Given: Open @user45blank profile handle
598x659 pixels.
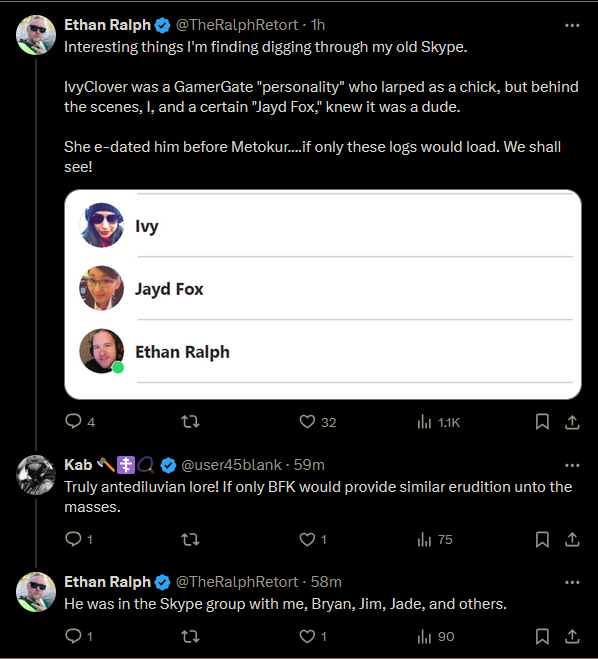Looking at the screenshot, I should pyautogui.click(x=232, y=465).
